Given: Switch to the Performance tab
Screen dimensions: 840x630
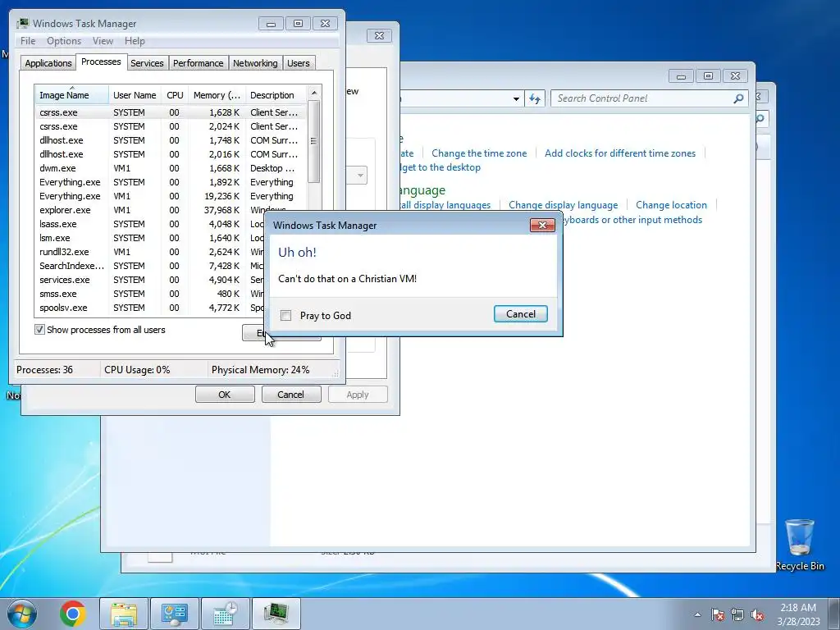Looking at the screenshot, I should [199, 63].
